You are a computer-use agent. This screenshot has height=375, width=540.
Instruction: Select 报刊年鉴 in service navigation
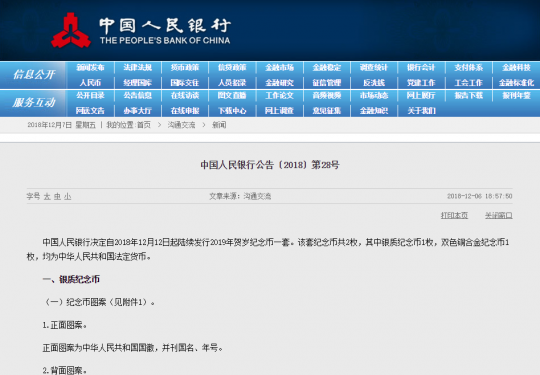516,95
